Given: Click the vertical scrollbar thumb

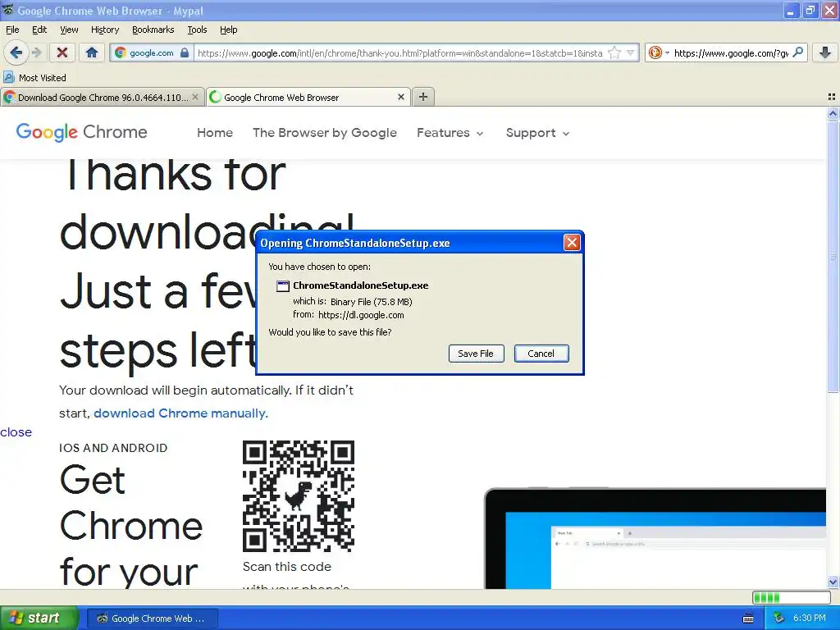Looking at the screenshot, I should tap(833, 257).
